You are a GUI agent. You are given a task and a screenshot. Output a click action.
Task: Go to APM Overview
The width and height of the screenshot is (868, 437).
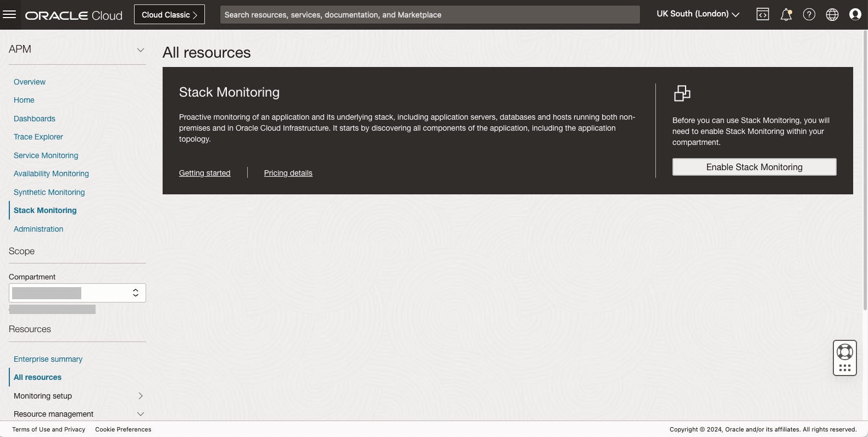pyautogui.click(x=30, y=82)
